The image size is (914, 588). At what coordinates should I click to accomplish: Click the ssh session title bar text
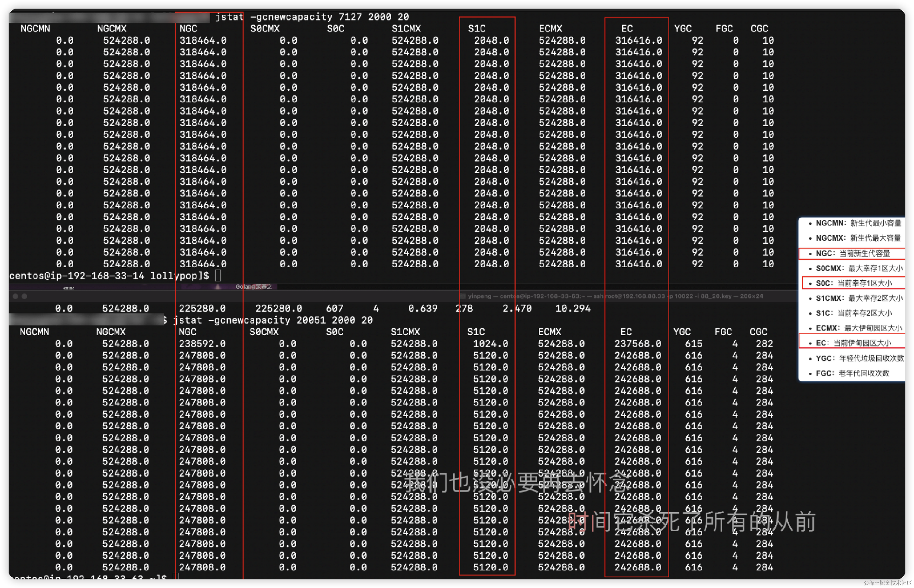(615, 296)
